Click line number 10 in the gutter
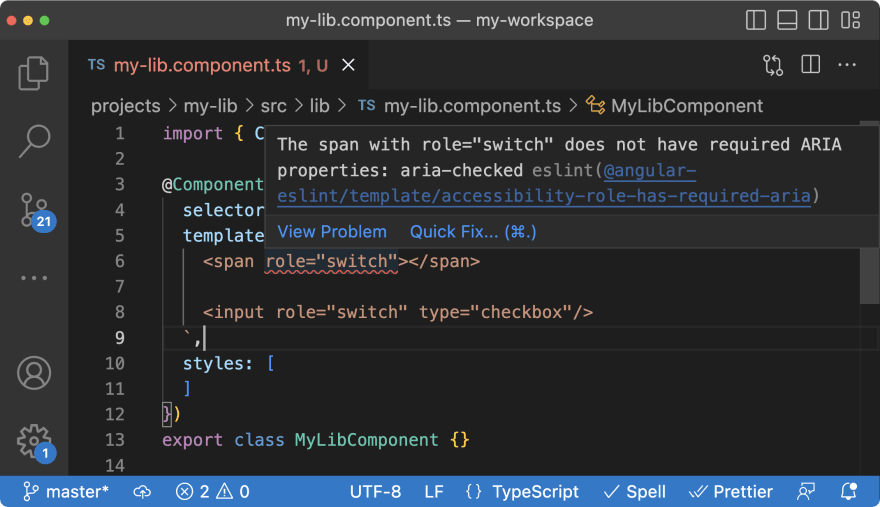Image resolution: width=880 pixels, height=507 pixels. 114,363
